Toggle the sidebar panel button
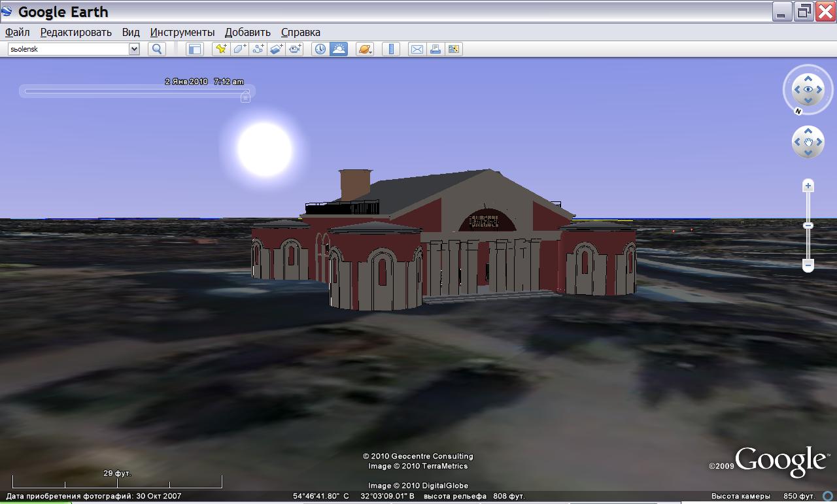 (x=195, y=49)
